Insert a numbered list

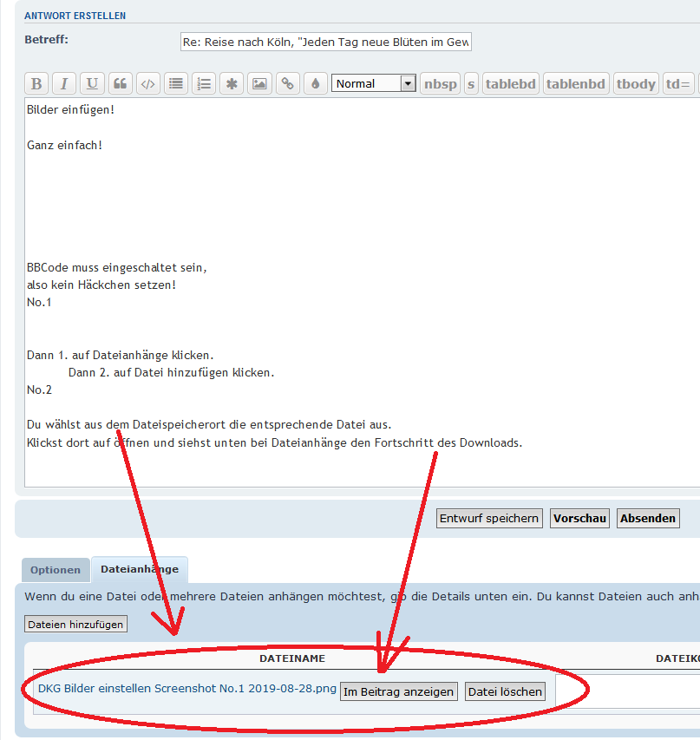pyautogui.click(x=204, y=84)
